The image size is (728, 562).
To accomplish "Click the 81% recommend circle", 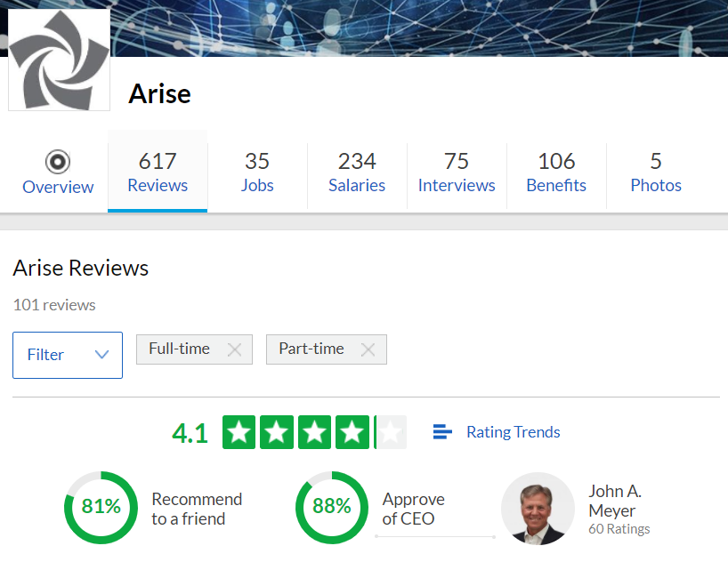I will [x=101, y=507].
